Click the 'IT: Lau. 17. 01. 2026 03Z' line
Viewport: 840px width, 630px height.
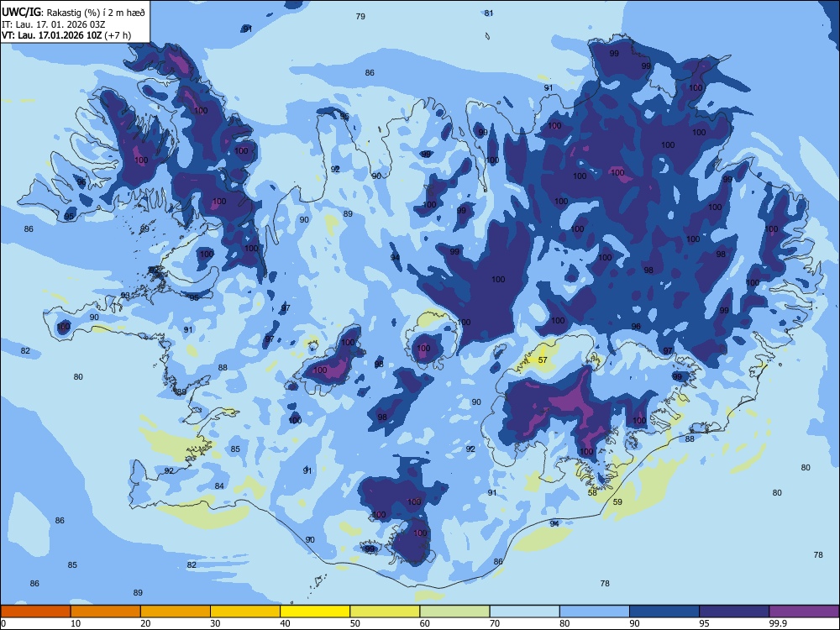54,24
